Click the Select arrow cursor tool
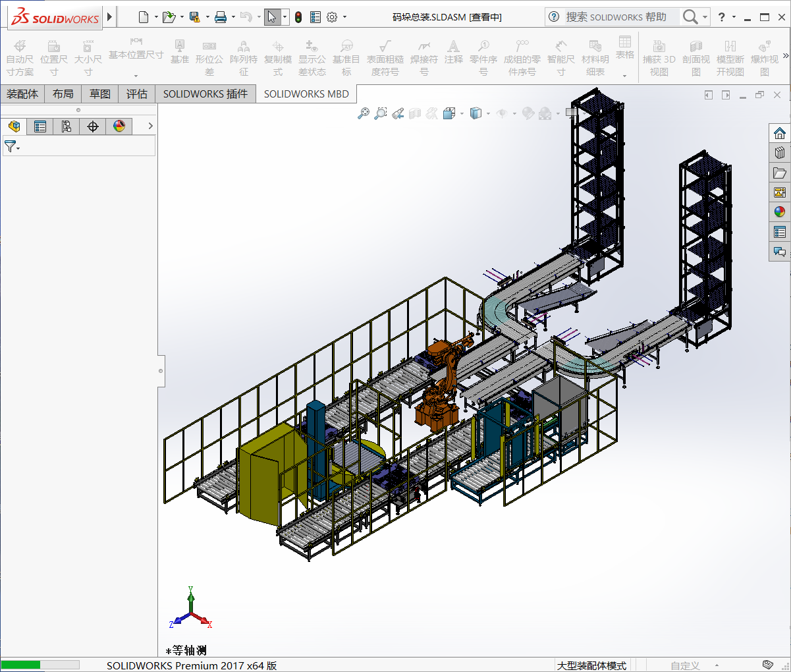This screenshot has height=672, width=791. (x=272, y=17)
